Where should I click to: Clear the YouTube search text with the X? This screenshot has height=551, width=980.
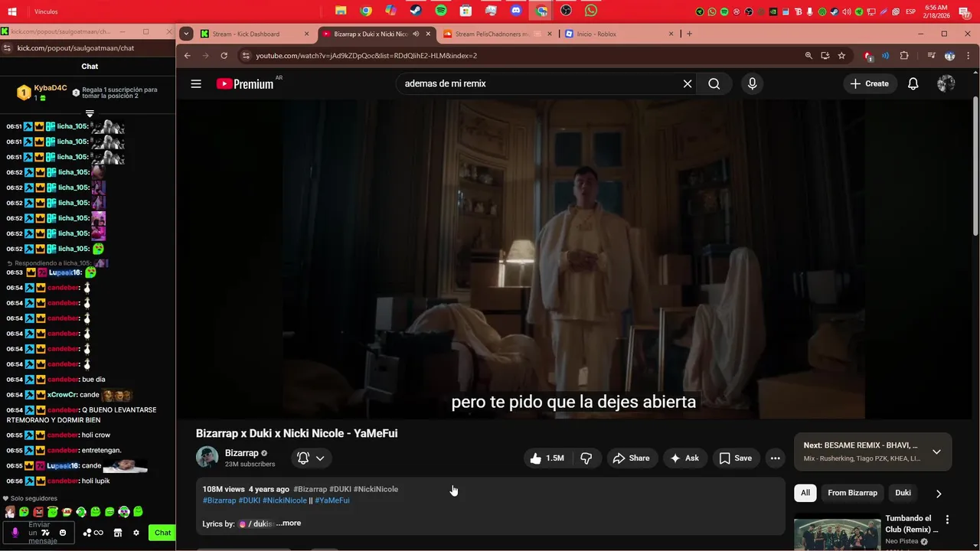[688, 84]
